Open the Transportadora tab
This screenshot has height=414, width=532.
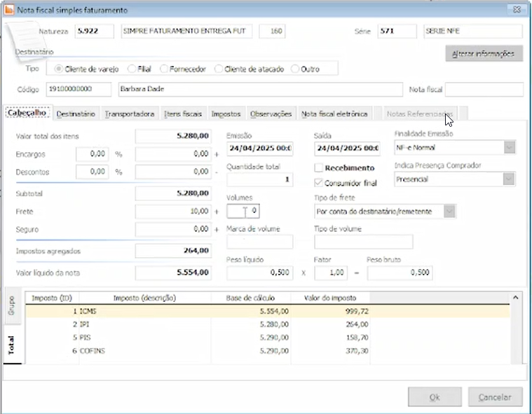[x=129, y=113]
